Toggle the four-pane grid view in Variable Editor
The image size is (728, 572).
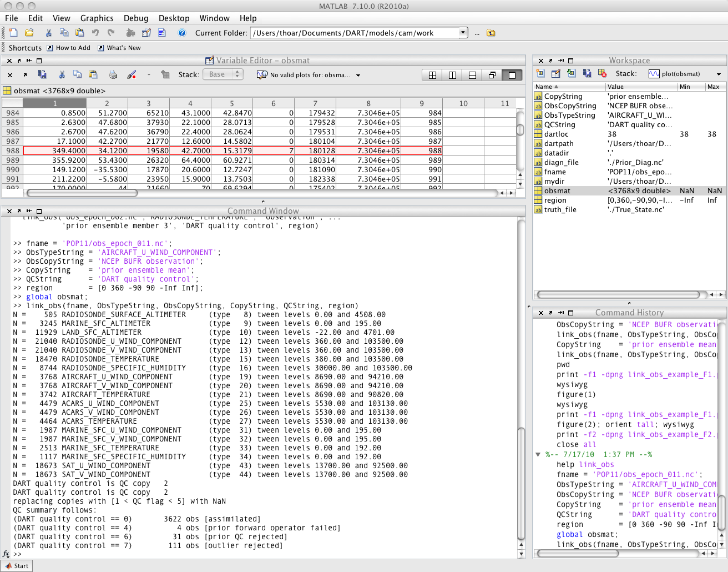pos(433,74)
